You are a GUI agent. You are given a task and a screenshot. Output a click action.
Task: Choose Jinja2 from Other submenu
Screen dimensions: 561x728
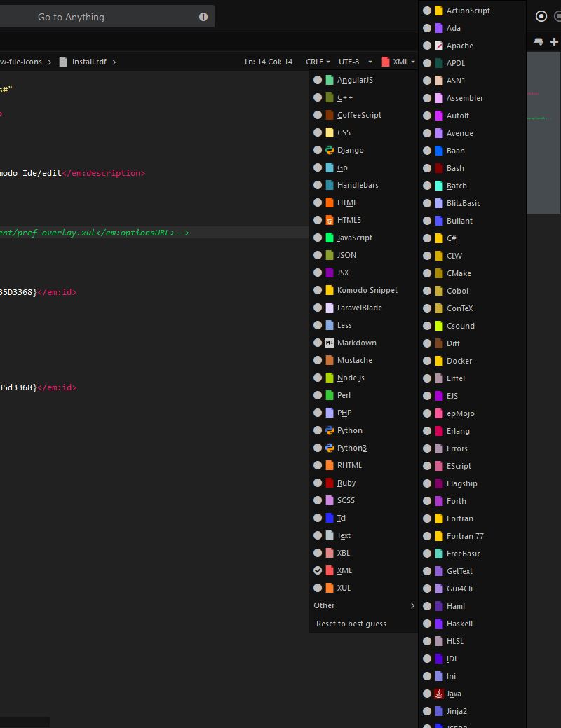point(473,711)
